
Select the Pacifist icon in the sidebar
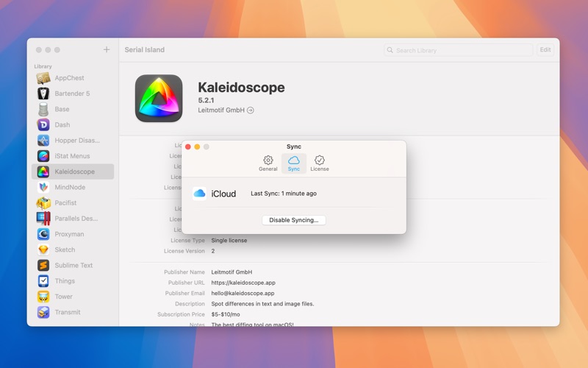coord(43,203)
